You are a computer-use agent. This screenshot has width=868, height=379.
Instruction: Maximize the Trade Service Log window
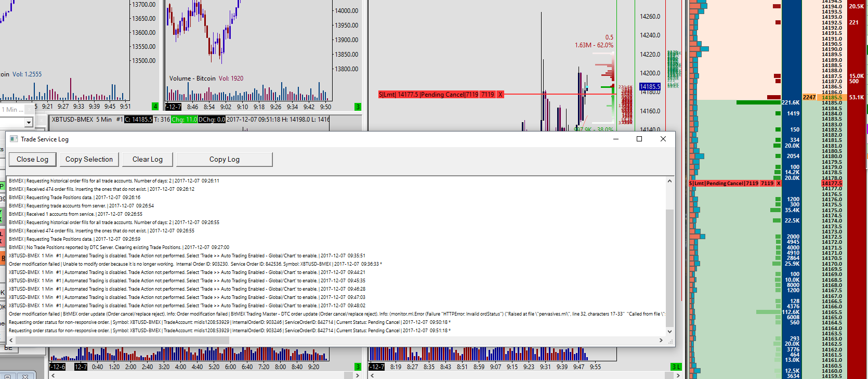639,139
